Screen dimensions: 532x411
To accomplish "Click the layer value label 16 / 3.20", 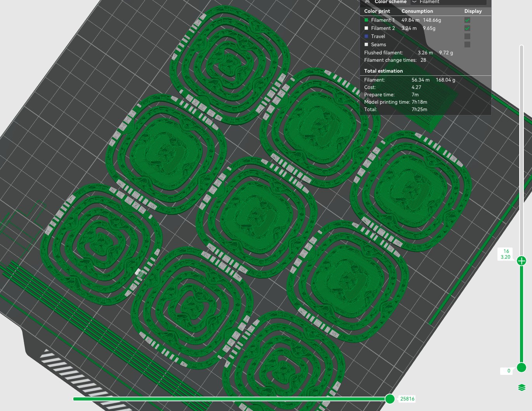I will pyautogui.click(x=505, y=254).
